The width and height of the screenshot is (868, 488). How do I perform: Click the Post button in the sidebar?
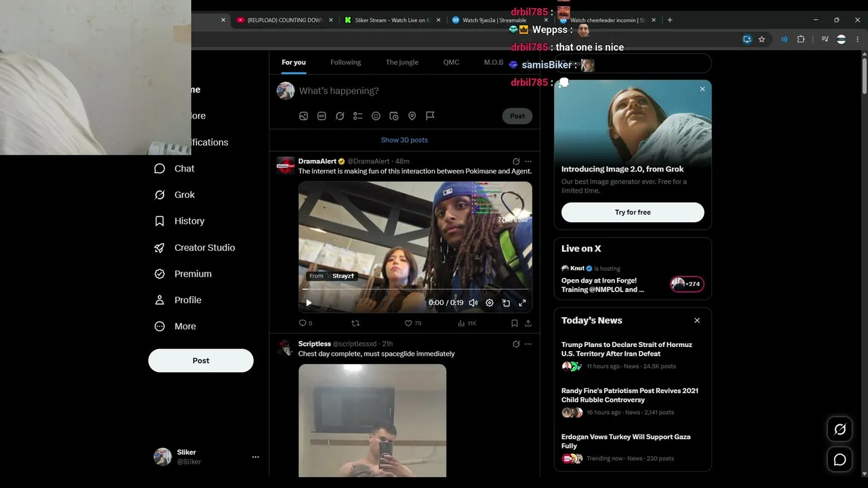201,361
